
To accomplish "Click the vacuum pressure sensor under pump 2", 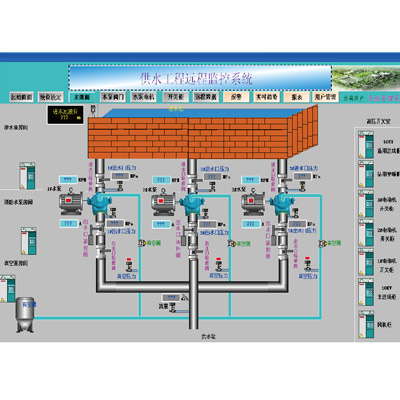I will 219,265.
